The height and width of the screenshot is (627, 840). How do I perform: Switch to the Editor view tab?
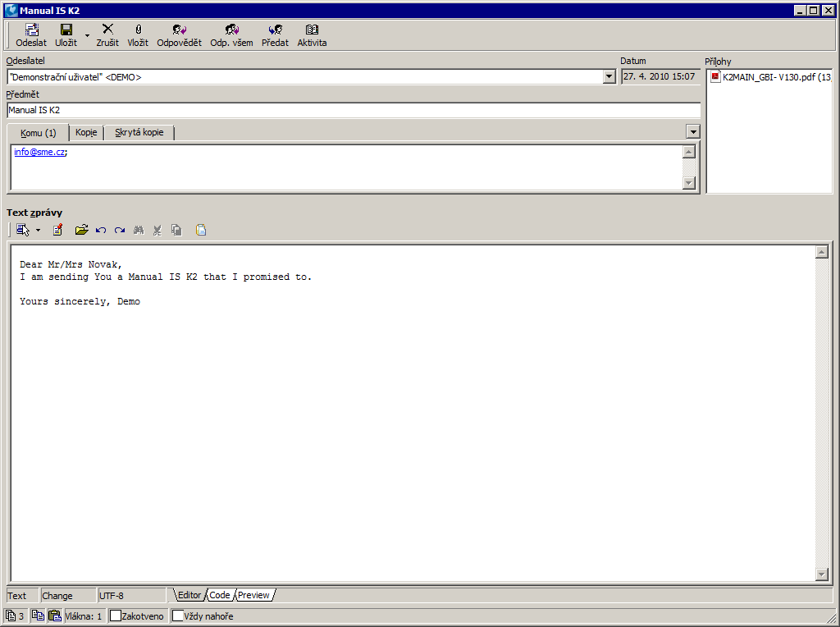(189, 595)
